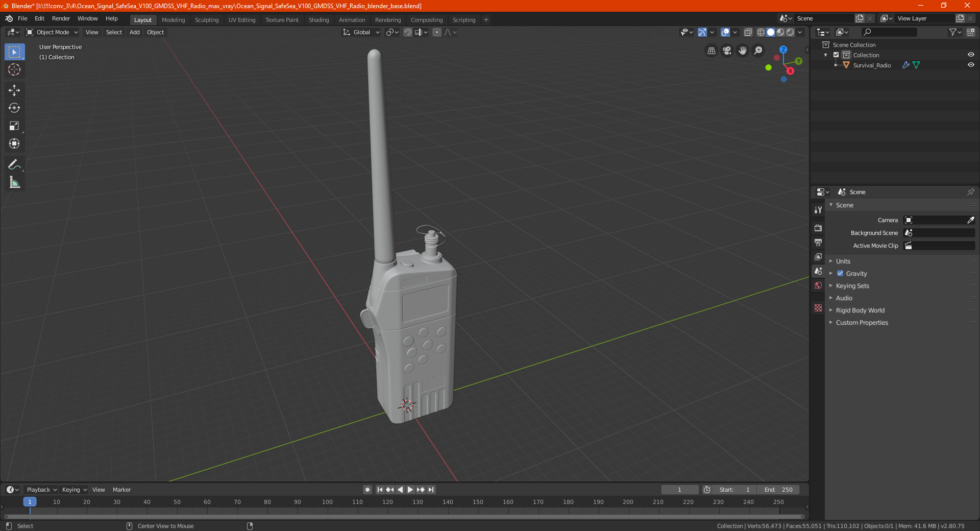The image size is (980, 531).
Task: Switch to rendered viewport shading
Action: [790, 32]
